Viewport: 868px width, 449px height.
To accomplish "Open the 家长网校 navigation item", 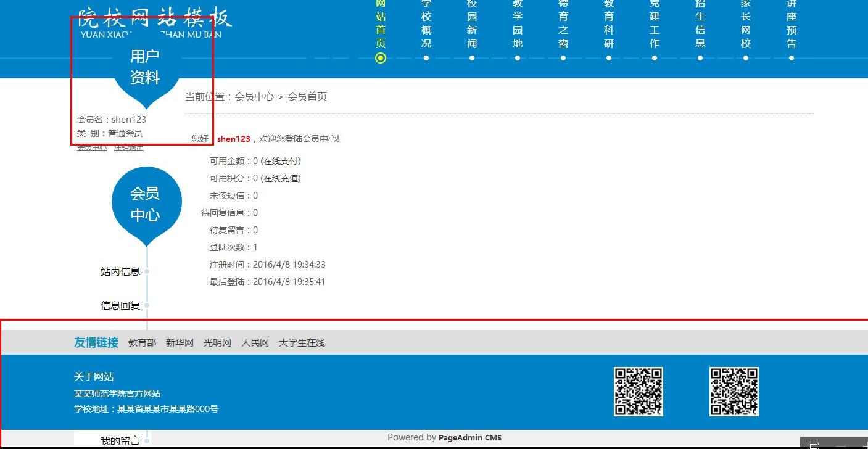I will [746, 25].
